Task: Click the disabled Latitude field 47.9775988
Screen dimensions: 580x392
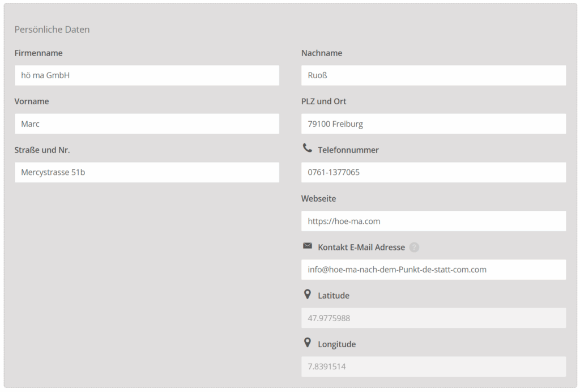Action: coord(433,318)
